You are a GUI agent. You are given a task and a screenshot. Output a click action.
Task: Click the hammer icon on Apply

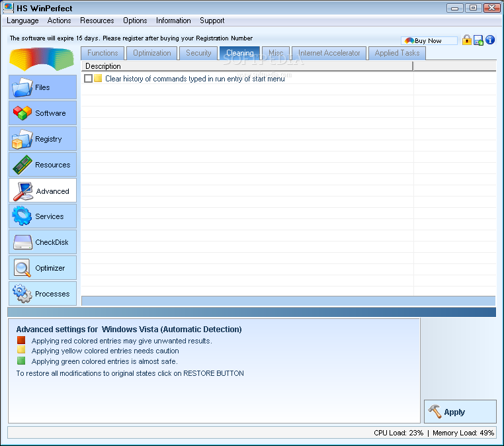click(435, 412)
